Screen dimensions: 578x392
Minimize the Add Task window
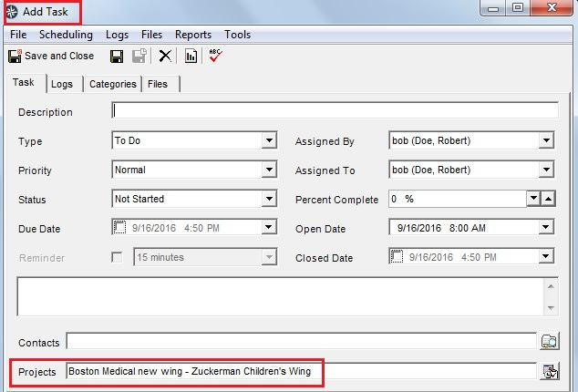click(493, 7)
